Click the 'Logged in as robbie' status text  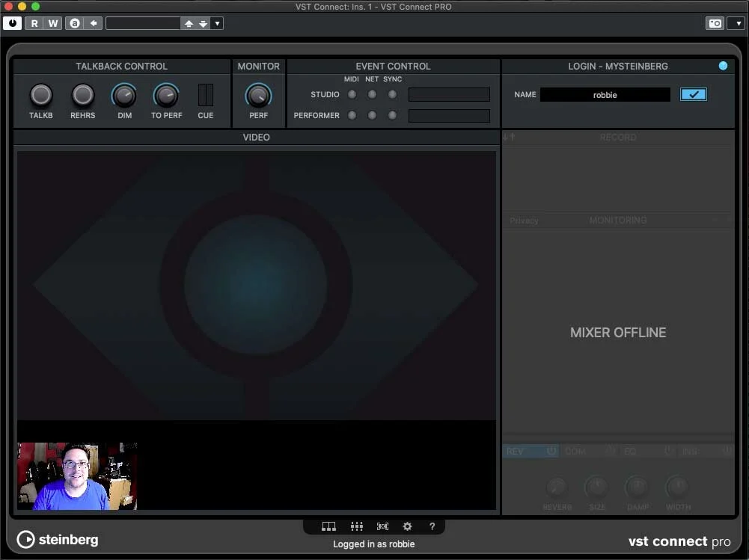tap(373, 544)
